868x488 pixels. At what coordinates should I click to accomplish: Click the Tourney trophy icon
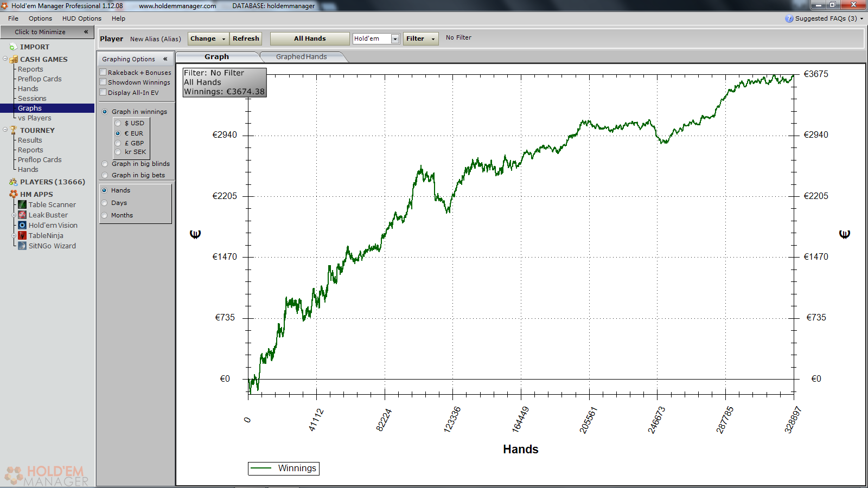[x=14, y=130]
